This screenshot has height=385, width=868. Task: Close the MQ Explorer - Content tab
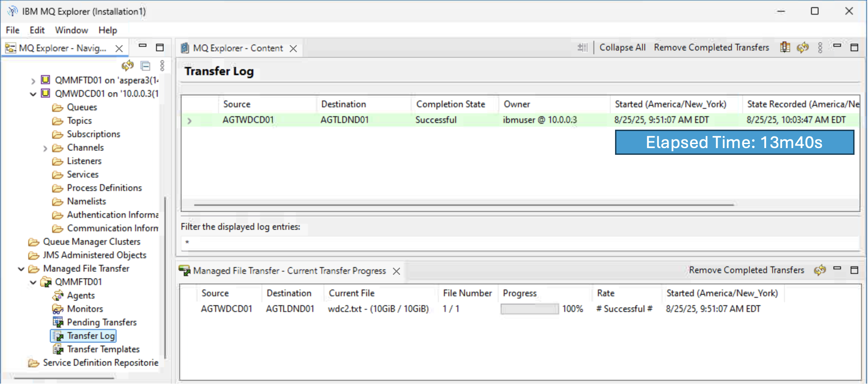tap(293, 48)
